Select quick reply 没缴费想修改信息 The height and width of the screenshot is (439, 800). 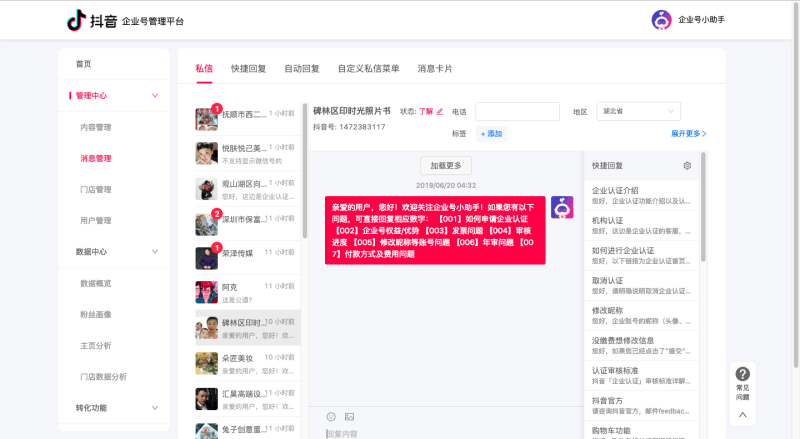click(x=641, y=346)
